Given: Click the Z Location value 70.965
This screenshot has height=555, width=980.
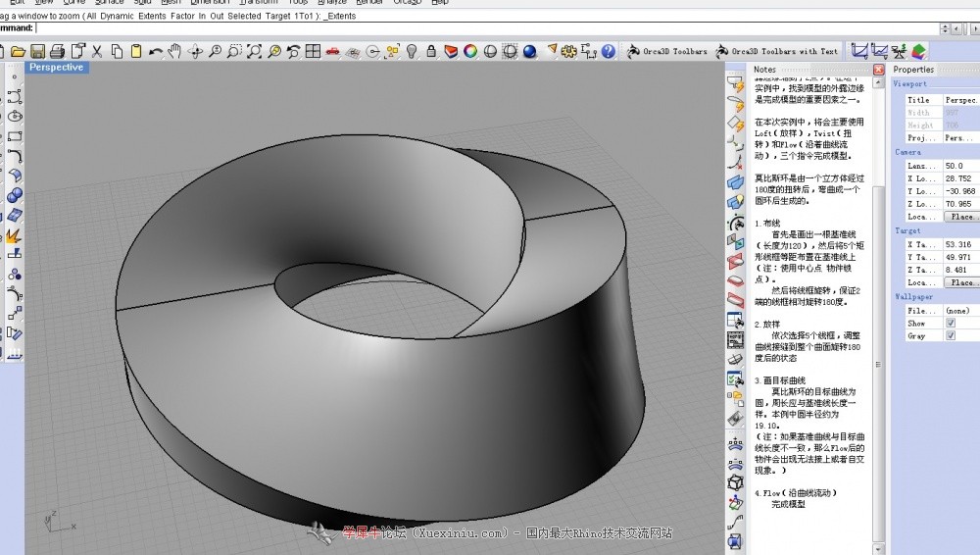Looking at the screenshot, I should point(961,204).
